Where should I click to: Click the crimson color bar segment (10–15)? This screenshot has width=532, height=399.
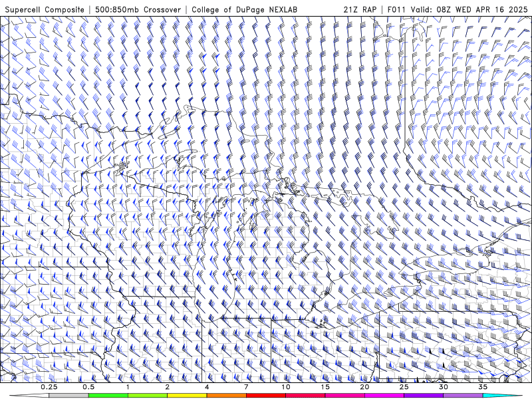[305, 396]
